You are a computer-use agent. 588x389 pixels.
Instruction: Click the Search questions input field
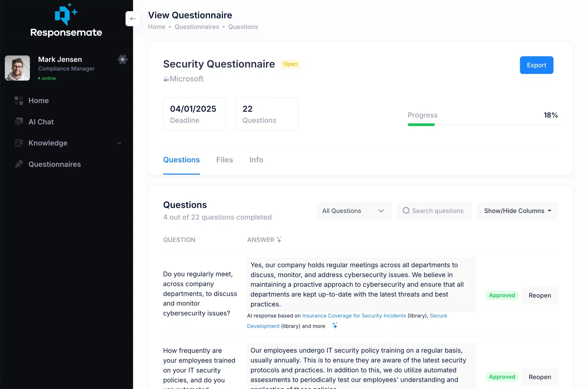click(x=437, y=211)
